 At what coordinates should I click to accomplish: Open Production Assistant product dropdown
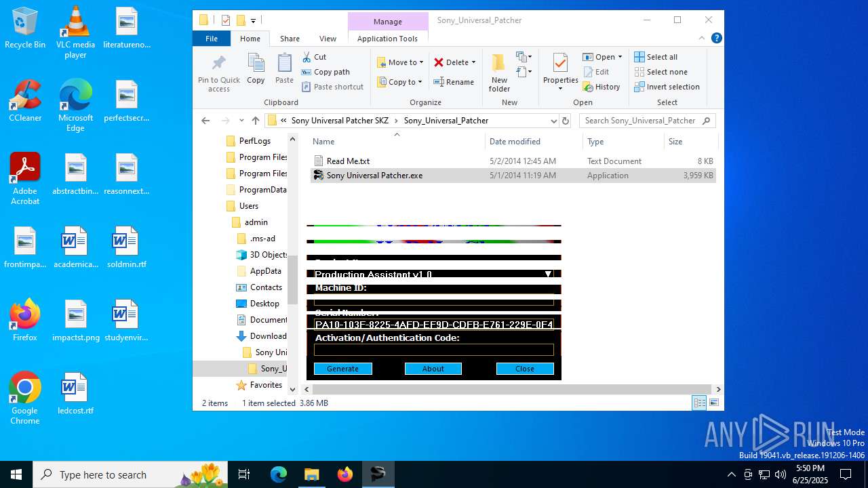pos(548,274)
